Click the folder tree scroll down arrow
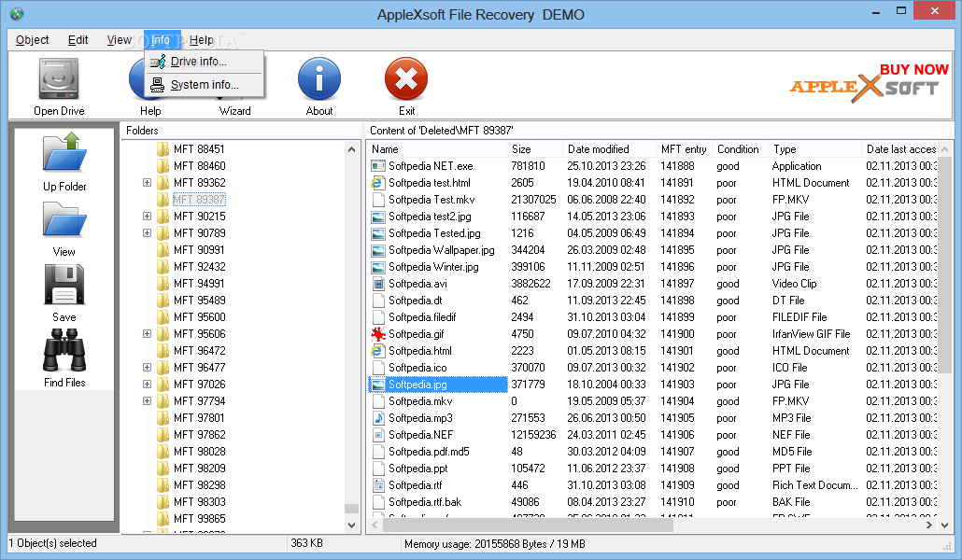 [351, 525]
